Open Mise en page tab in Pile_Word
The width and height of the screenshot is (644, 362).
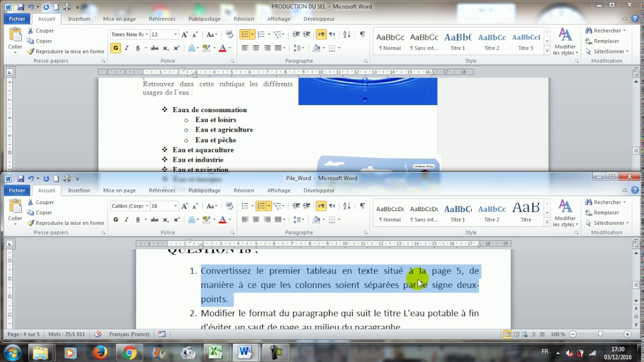[x=120, y=191]
